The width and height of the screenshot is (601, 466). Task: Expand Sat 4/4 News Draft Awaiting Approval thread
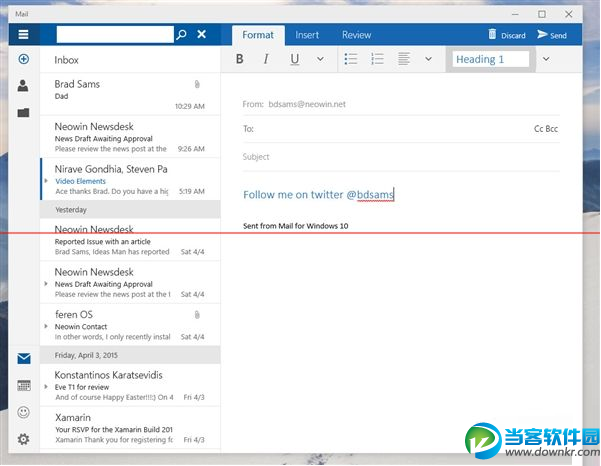coord(46,284)
